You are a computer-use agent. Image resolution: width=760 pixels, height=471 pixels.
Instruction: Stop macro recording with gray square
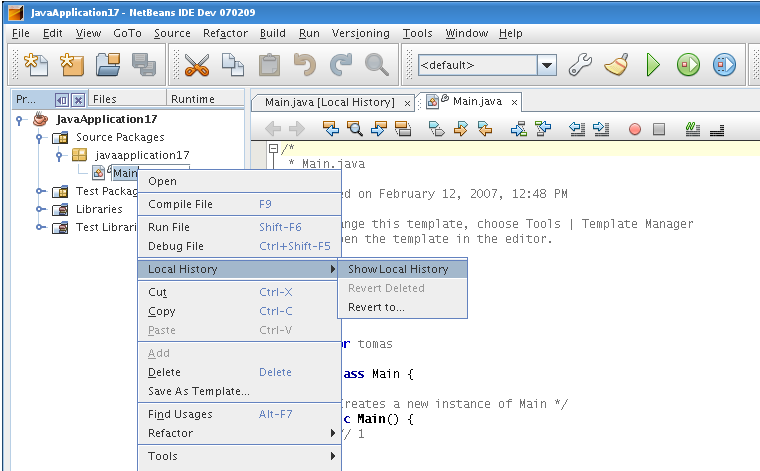coord(659,129)
